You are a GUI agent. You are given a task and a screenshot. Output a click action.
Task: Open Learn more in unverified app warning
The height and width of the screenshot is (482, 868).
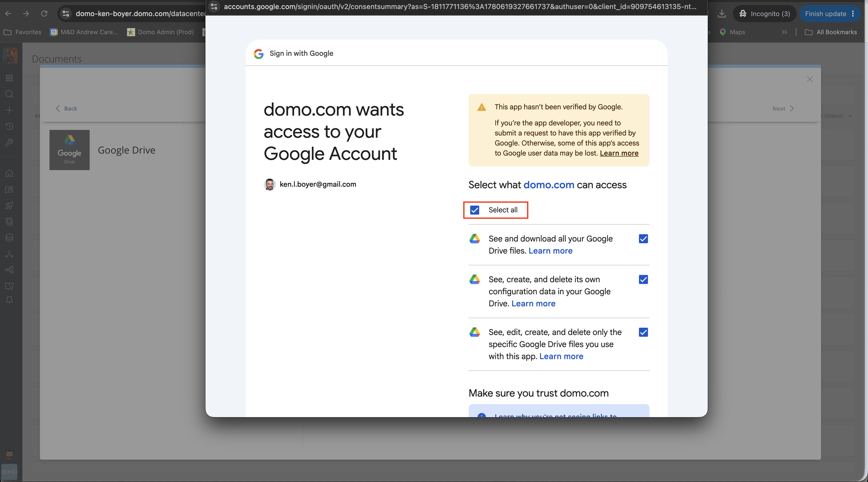click(619, 153)
